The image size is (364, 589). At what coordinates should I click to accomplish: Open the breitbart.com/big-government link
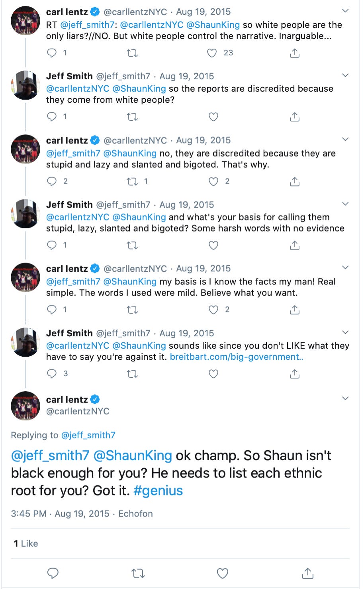point(237,357)
